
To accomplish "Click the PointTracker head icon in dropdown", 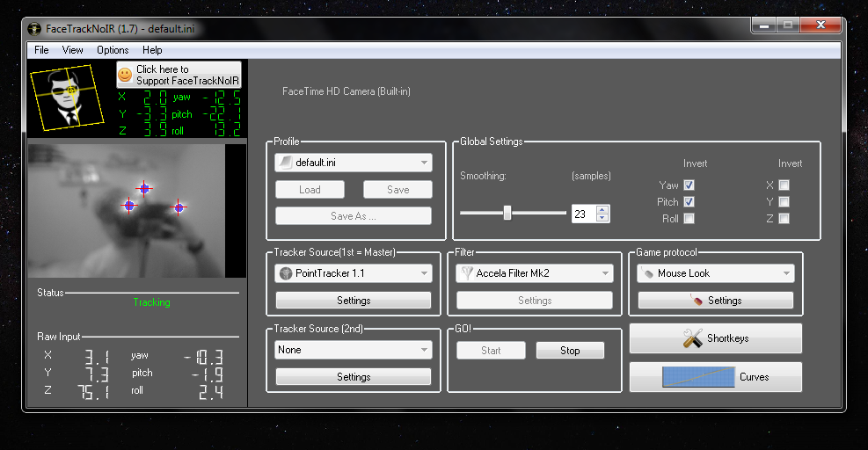I will pos(286,273).
